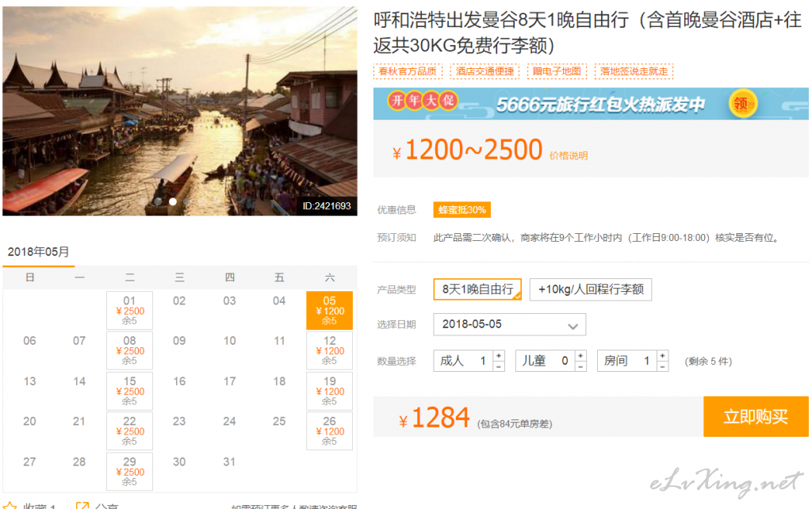Pick May 01 priced ¥2500

(129, 310)
